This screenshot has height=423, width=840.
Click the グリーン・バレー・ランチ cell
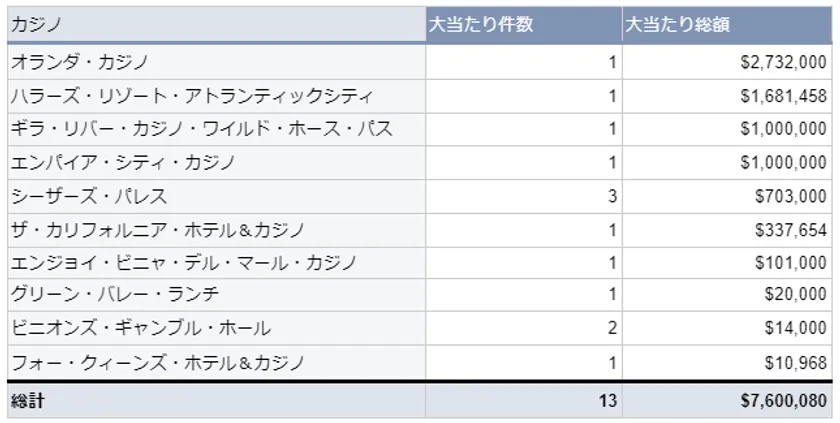pos(114,295)
